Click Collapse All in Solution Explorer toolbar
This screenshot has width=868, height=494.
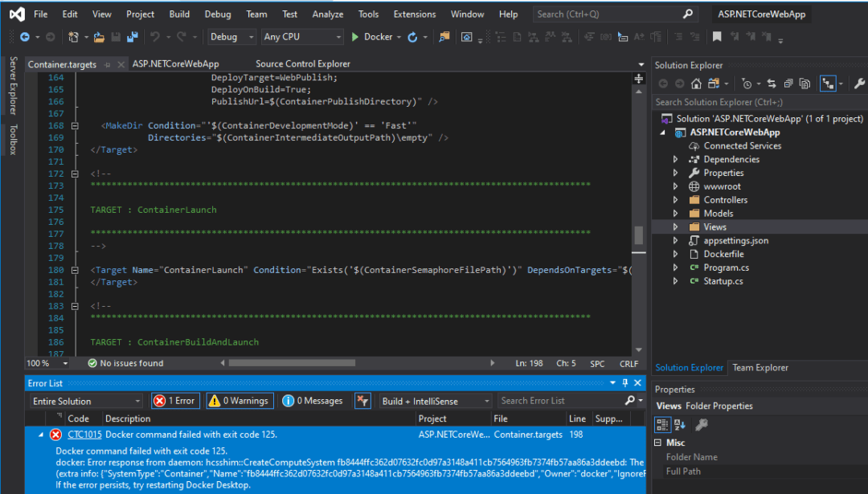tap(788, 84)
